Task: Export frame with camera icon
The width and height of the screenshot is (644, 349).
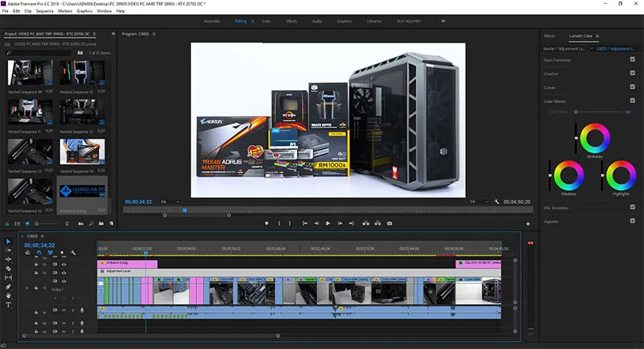Action: point(390,223)
